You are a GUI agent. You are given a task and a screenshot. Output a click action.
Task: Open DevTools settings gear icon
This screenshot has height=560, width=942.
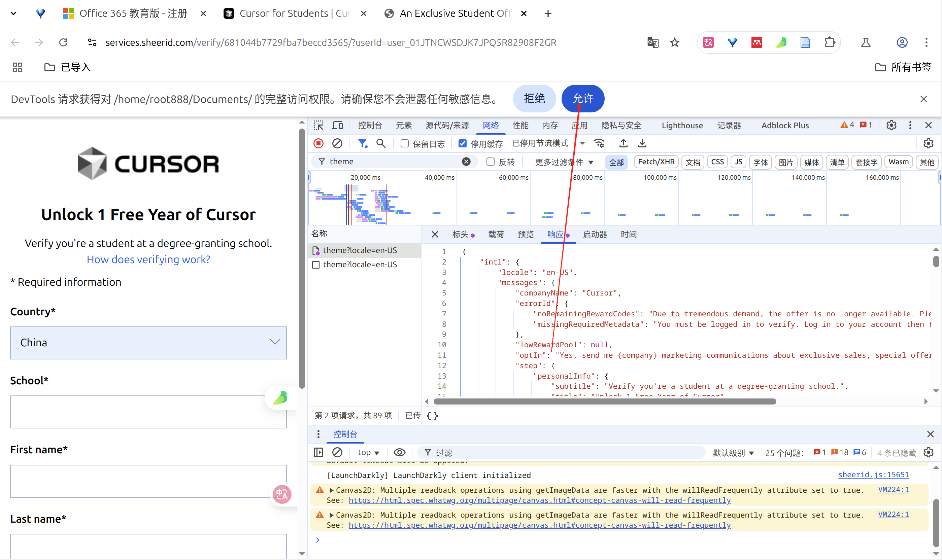[x=891, y=125]
